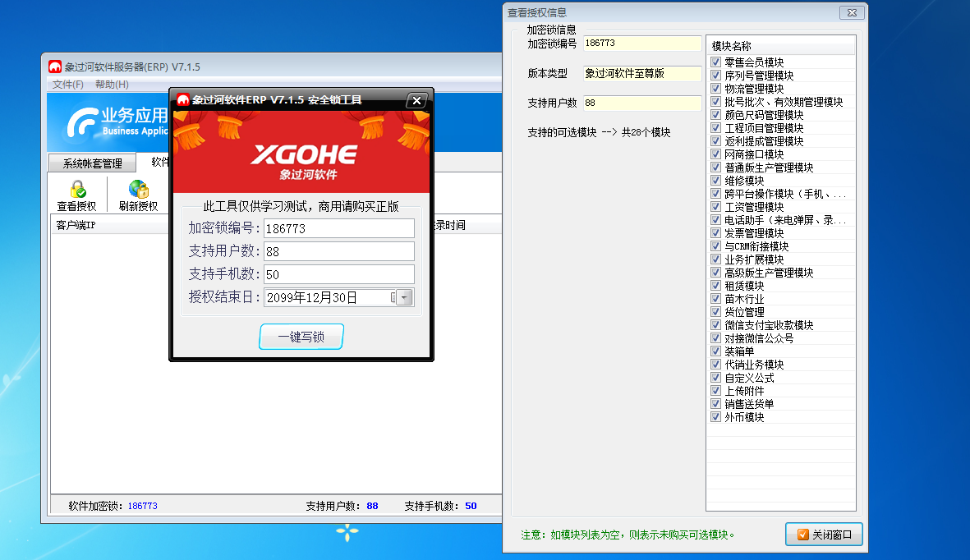Click the 关闭窗口 button
The width and height of the screenshot is (970, 560).
(824, 535)
